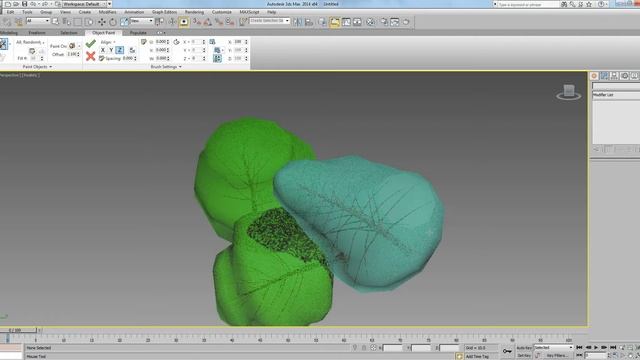Open the Rendering menu
The height and width of the screenshot is (360, 640).
click(194, 12)
